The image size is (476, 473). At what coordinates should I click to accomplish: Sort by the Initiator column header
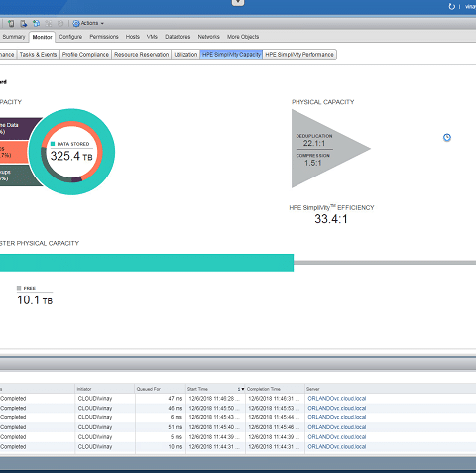point(104,389)
